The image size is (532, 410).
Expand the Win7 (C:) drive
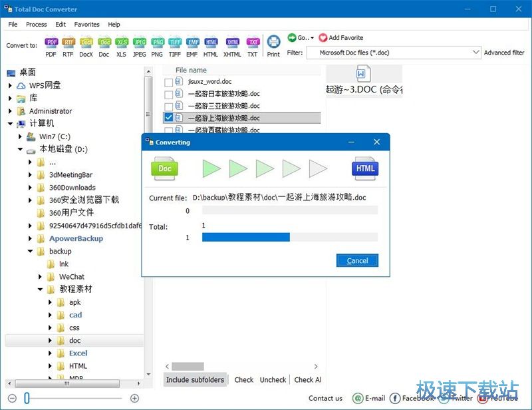[x=20, y=136]
